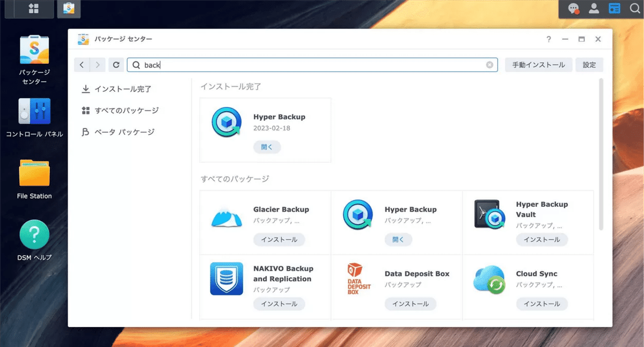The height and width of the screenshot is (347, 644).
Task: Click インストール for Data Deposit Box
Action: click(x=411, y=304)
